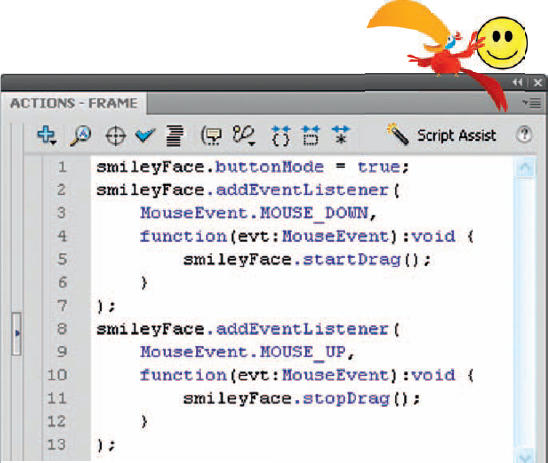The image size is (548, 463).
Task: Open the Add new item plus button
Action: pos(46,136)
